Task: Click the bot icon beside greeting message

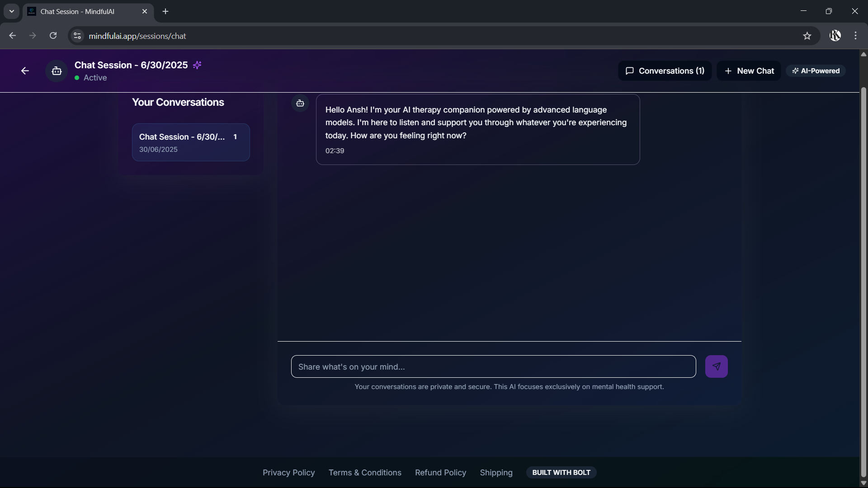Action: (300, 103)
